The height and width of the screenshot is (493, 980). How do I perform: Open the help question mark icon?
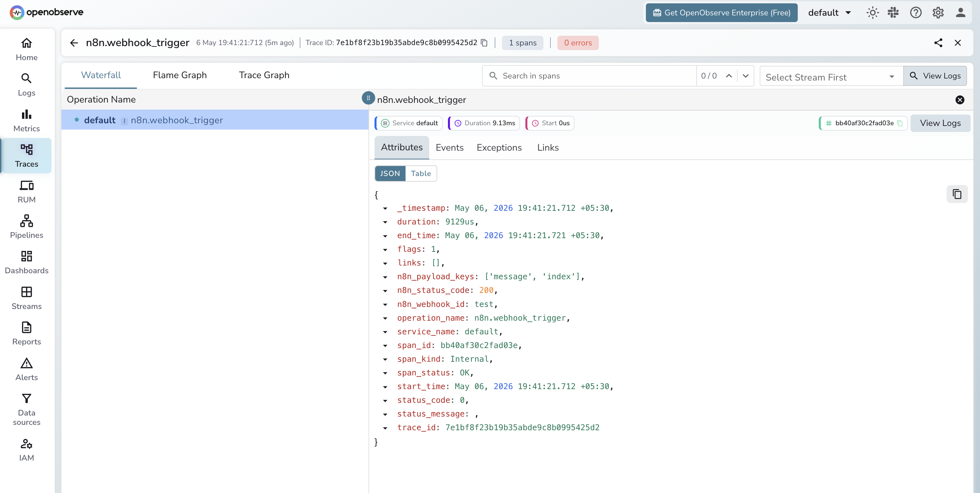tap(916, 13)
